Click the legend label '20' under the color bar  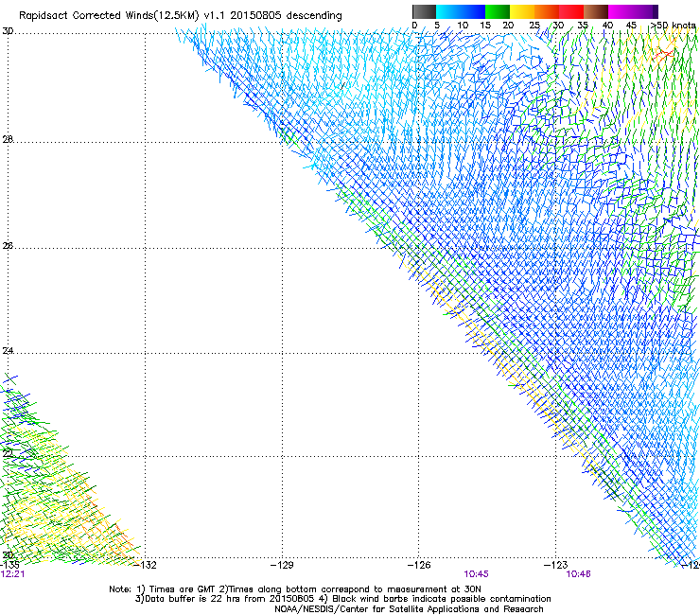tap(508, 26)
